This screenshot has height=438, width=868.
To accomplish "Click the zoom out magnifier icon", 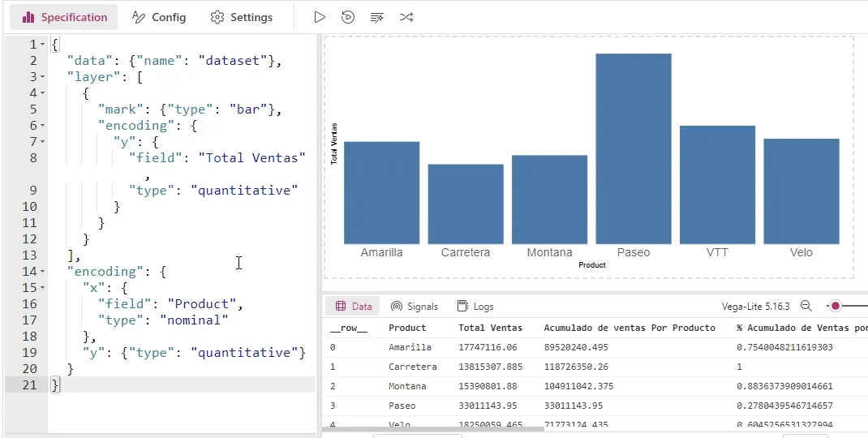I will (x=806, y=307).
